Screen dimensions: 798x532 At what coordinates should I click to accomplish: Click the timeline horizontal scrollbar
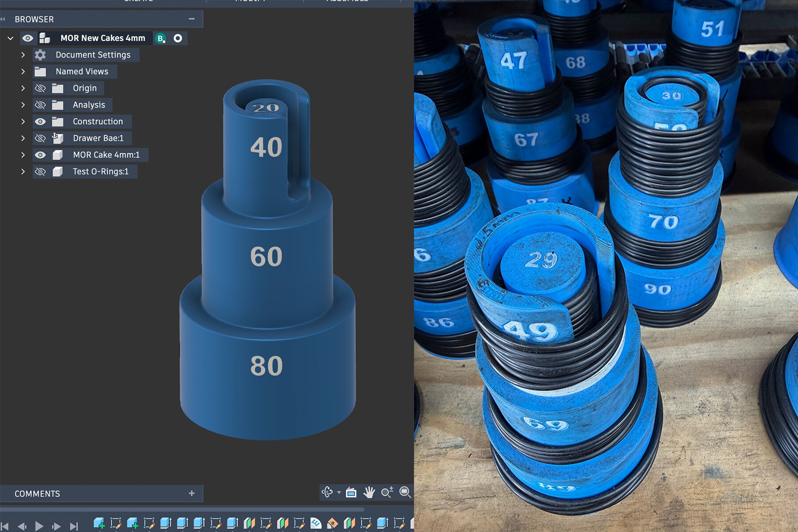point(182,509)
